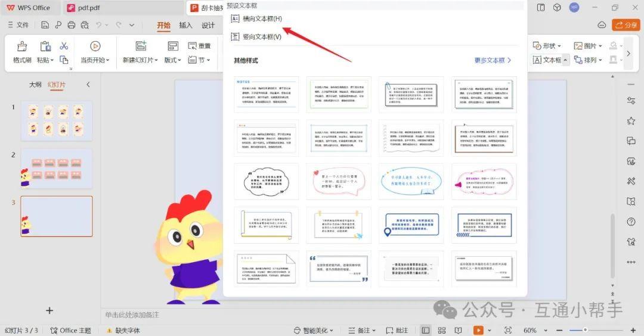
Task: Toggle the Comments (批注) button in status bar
Action: pyautogui.click(x=397, y=330)
